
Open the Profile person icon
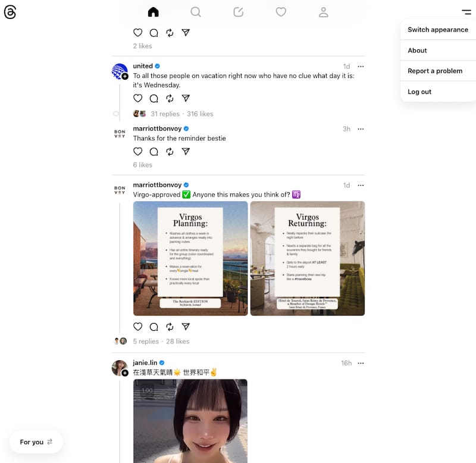[323, 12]
